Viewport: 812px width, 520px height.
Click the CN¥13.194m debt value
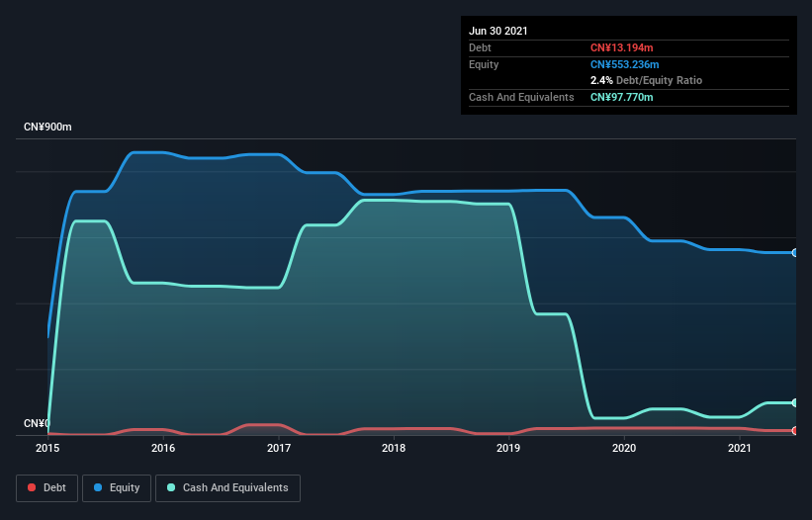[x=621, y=47]
